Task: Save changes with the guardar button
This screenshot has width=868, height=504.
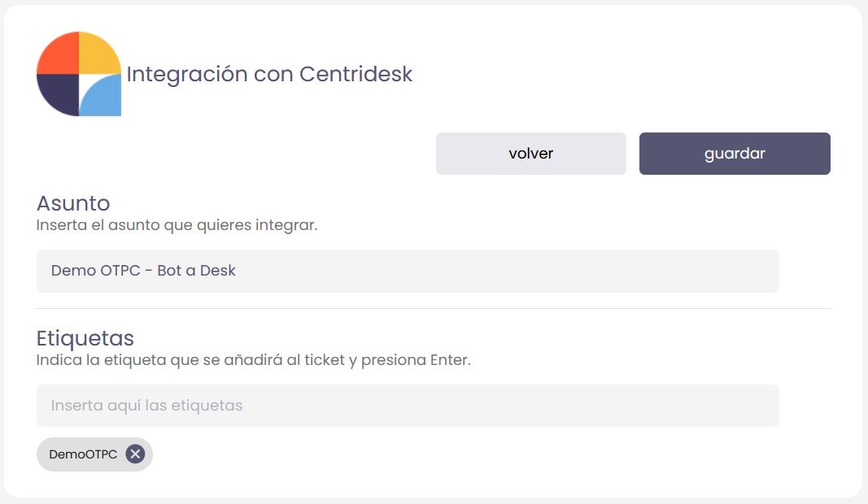Action: (x=734, y=154)
